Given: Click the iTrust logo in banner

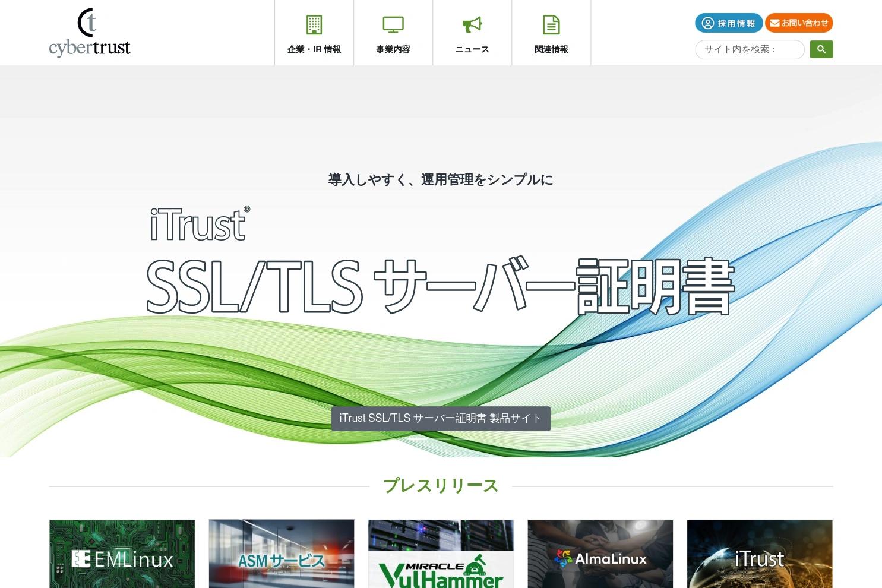Looking at the screenshot, I should pos(200,224).
